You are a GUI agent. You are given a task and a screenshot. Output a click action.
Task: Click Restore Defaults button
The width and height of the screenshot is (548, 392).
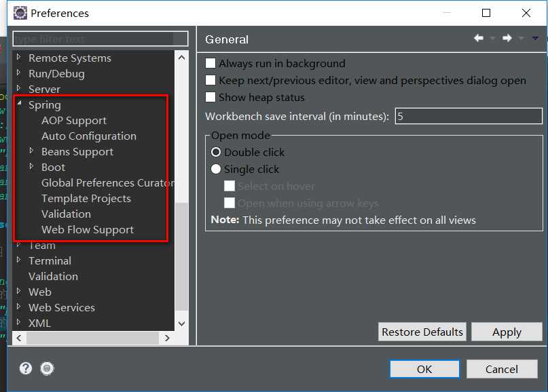click(x=422, y=332)
